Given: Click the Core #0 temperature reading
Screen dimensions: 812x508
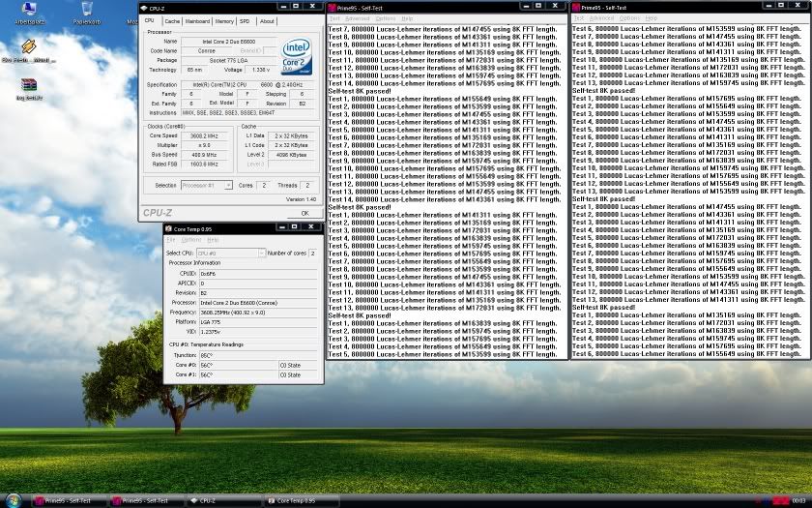Looking at the screenshot, I should 238,365.
